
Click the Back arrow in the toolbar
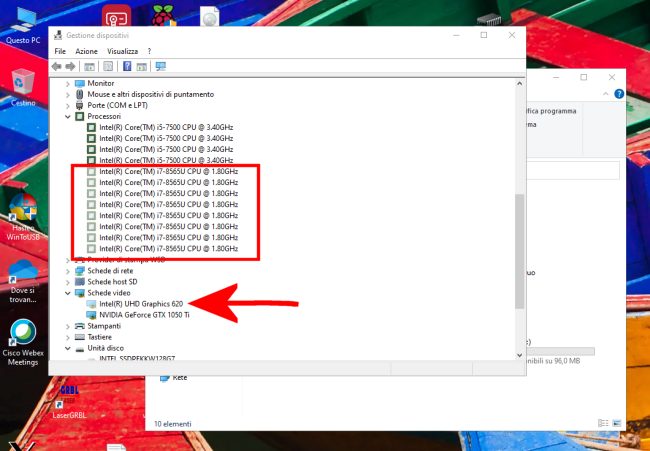pyautogui.click(x=57, y=67)
